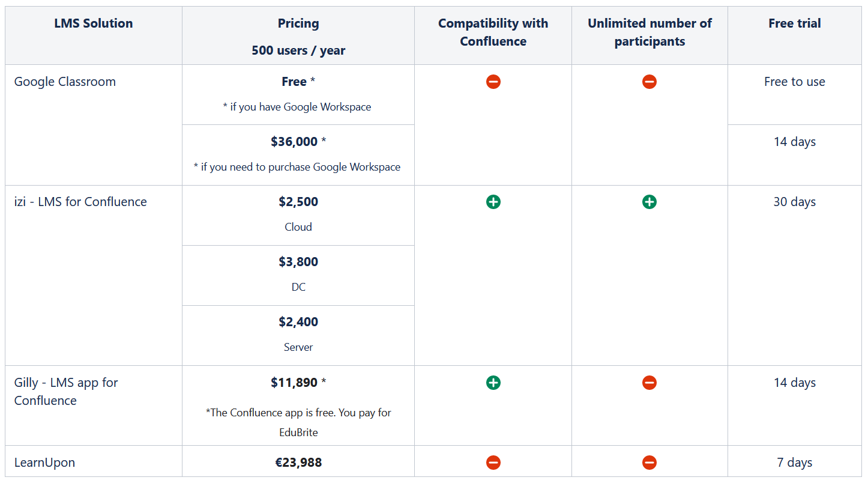Click izi's green plus unlimited participants icon

click(x=649, y=202)
